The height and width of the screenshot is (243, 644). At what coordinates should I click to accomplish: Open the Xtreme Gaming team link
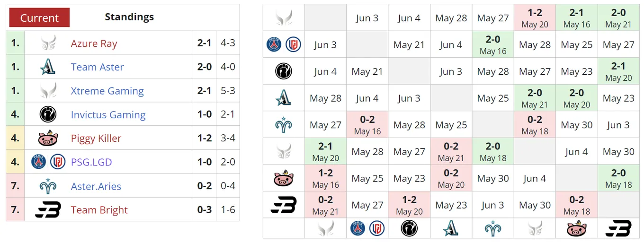(x=107, y=91)
